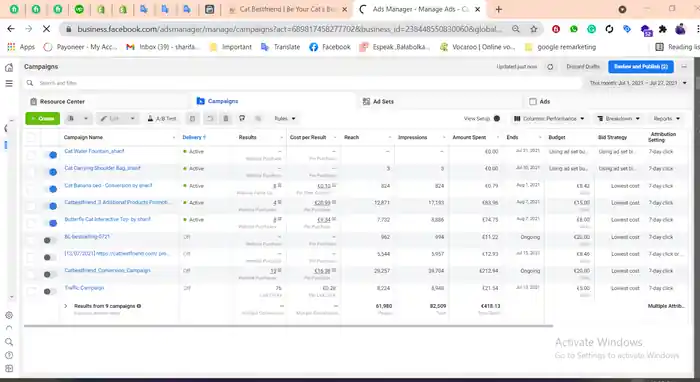This screenshot has height=382, width=700.
Task: Expand Results from 9 campaigns row
Action: (x=66, y=306)
